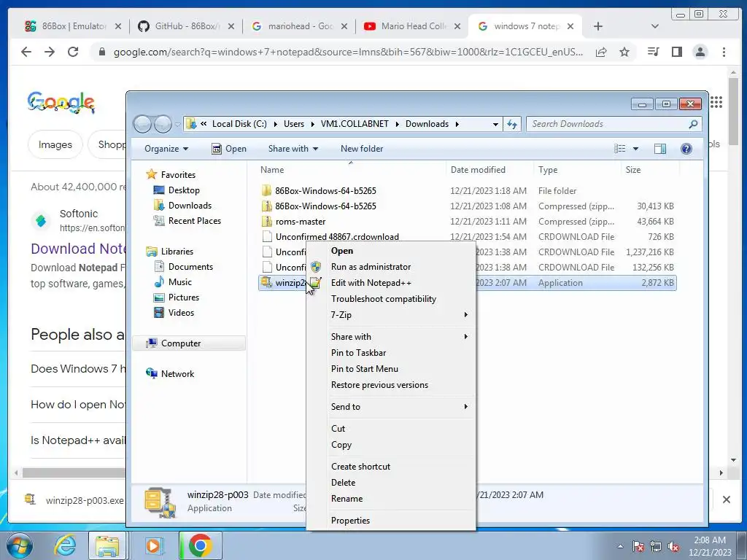Screen dimensions: 747x560
Task: Click the Google apps grid icon
Action: click(716, 102)
